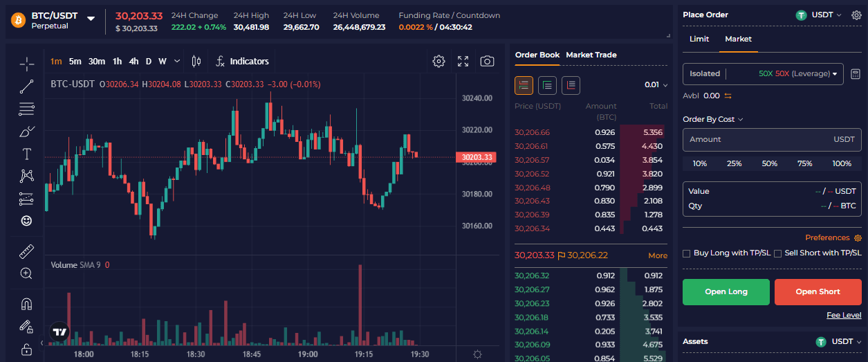The image size is (868, 362).
Task: Expand the BTC/USDT pair selector dropdown
Action: pyautogui.click(x=91, y=19)
